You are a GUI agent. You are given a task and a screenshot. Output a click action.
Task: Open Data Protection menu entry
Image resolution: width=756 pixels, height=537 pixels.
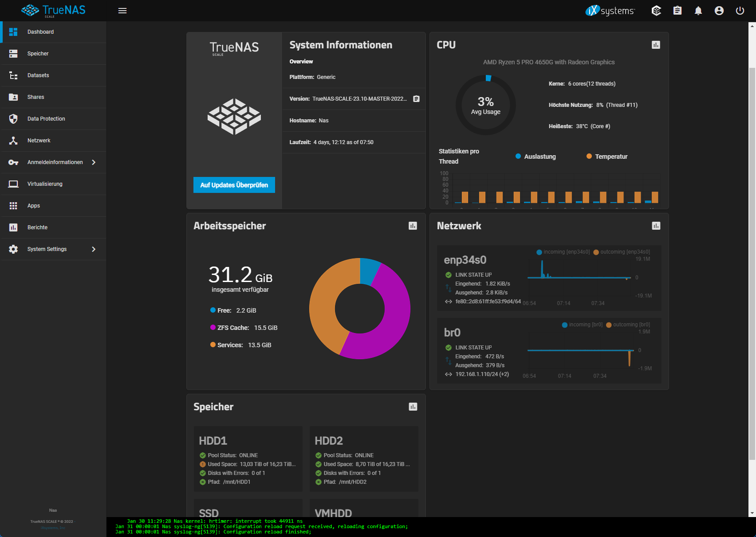click(53, 119)
